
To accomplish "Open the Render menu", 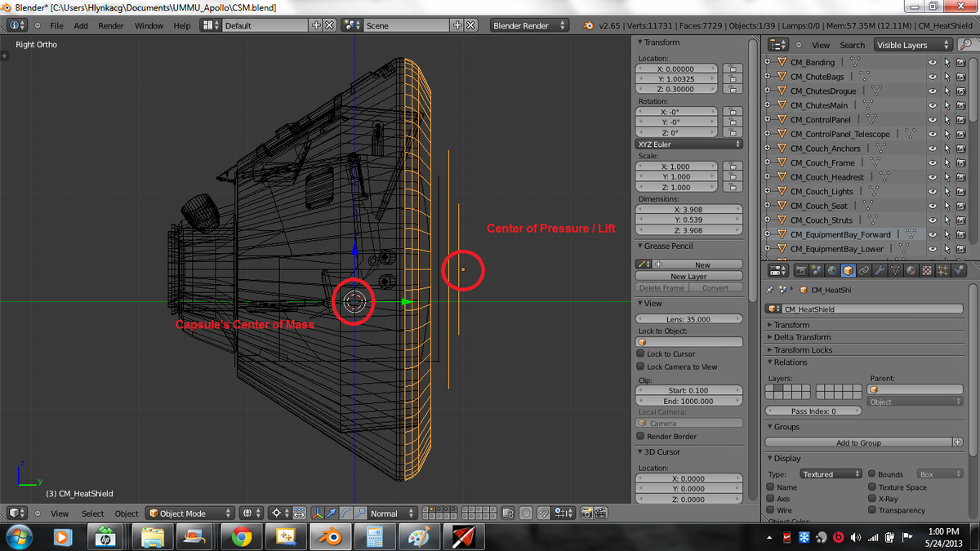I will point(111,25).
